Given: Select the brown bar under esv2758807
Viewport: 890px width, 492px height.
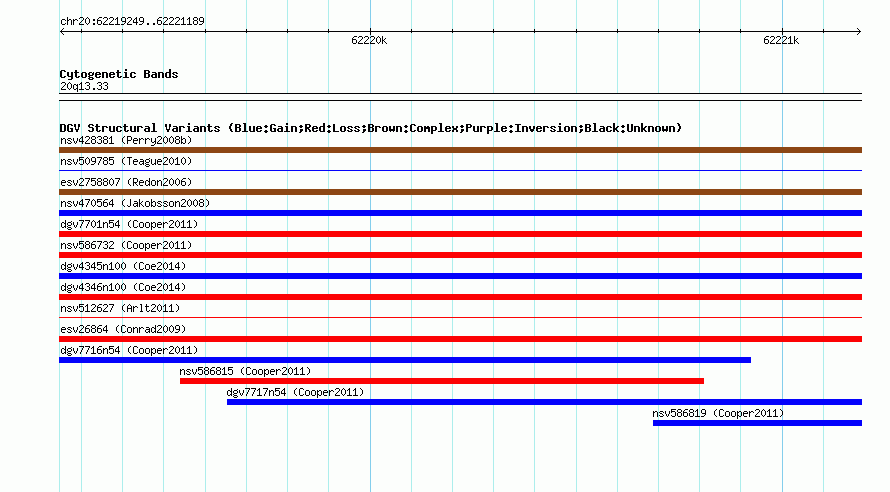Looking at the screenshot, I should pyautogui.click(x=460, y=192).
